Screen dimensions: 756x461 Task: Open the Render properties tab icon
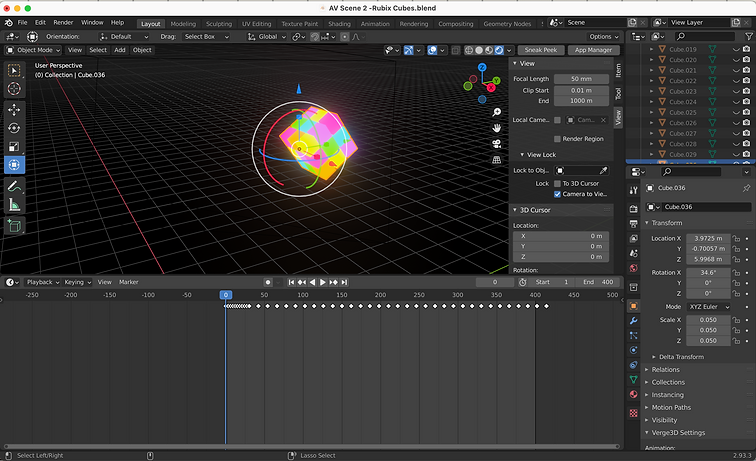pyautogui.click(x=634, y=209)
